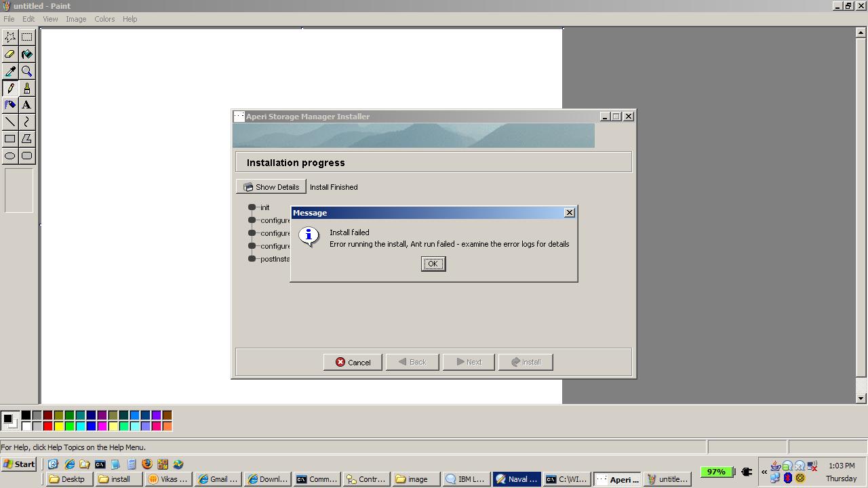Switch to the IBM L... taskbar window
868x488 pixels.
pos(465,479)
